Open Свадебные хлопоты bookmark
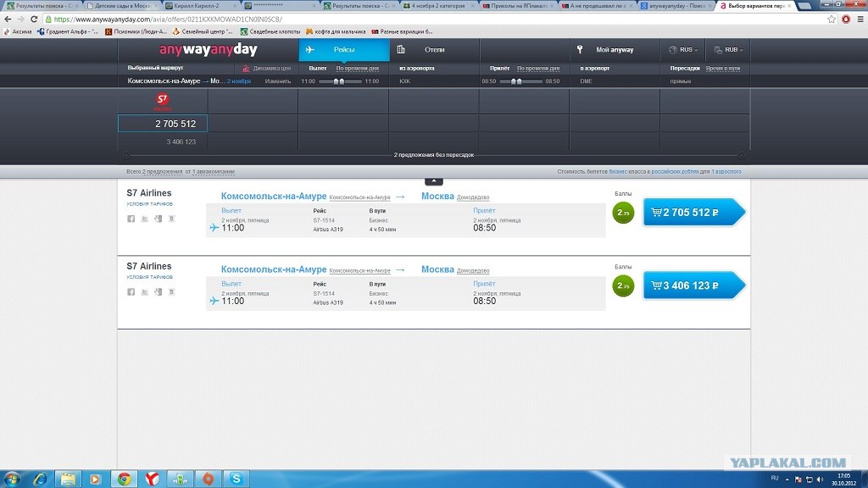The height and width of the screenshot is (488, 868). pos(270,31)
